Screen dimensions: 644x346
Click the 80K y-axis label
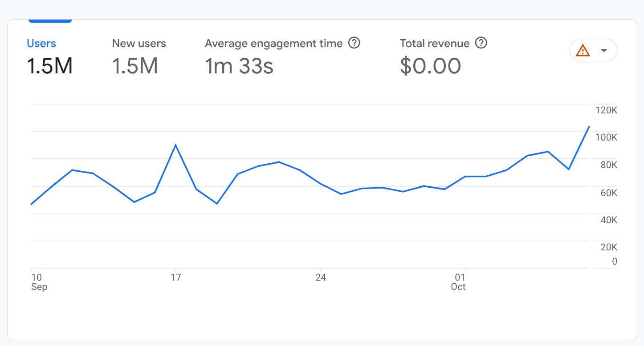608,165
